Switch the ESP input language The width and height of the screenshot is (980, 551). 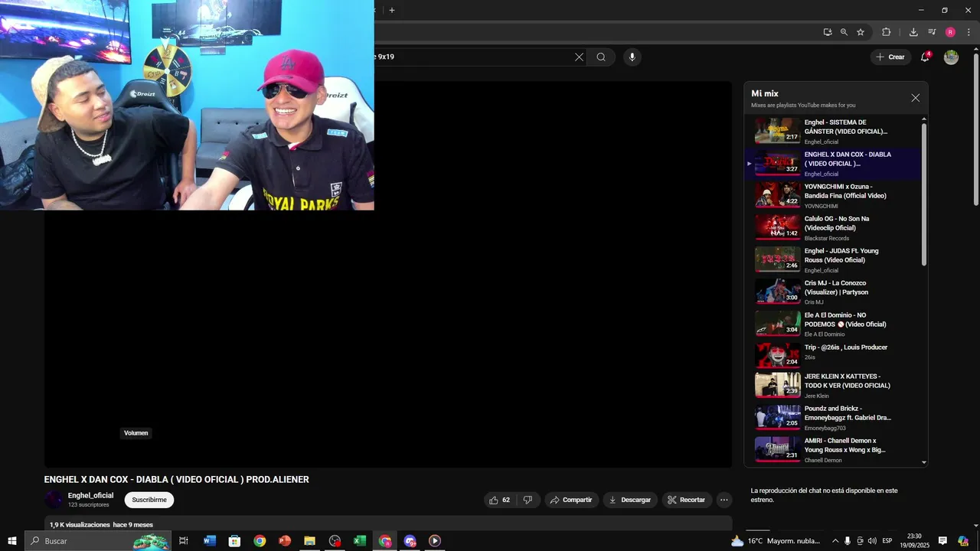pos(887,541)
